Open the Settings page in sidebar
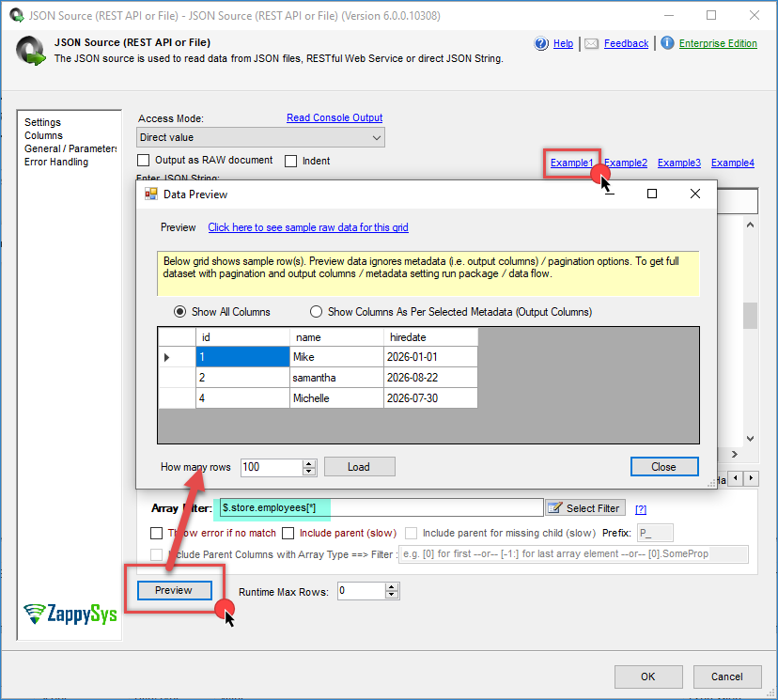The width and height of the screenshot is (778, 700). (x=42, y=122)
